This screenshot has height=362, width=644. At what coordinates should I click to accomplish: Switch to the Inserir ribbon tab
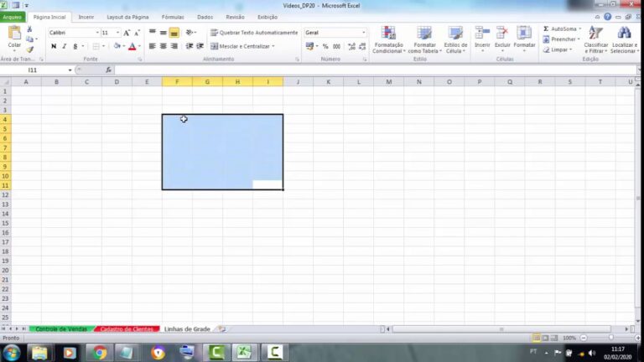coord(86,18)
